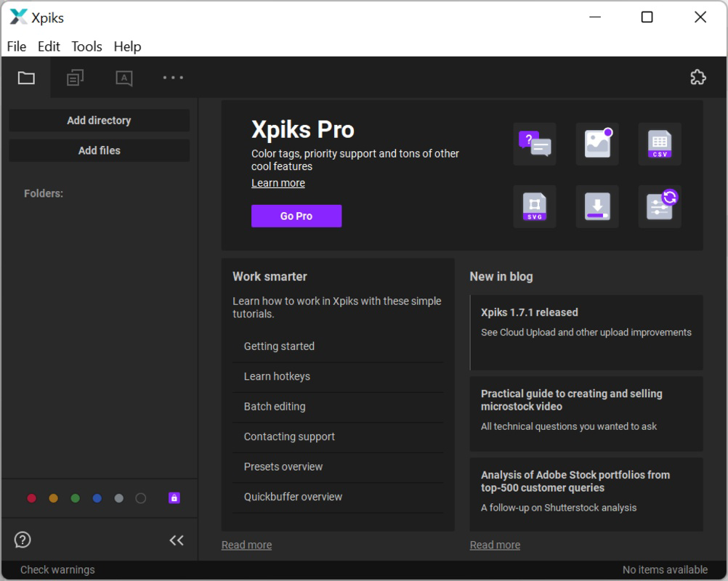728x581 pixels.
Task: Click the SVG file feature icon
Action: [x=535, y=206]
